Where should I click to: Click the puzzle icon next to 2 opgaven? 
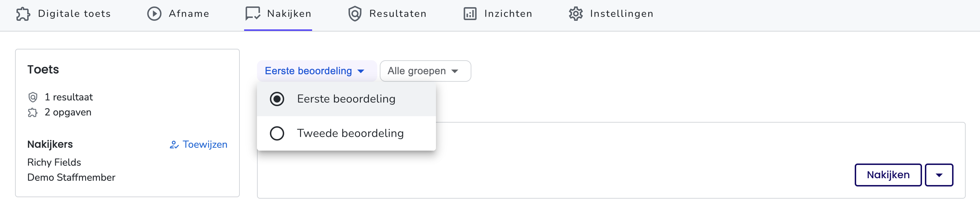[x=33, y=112]
